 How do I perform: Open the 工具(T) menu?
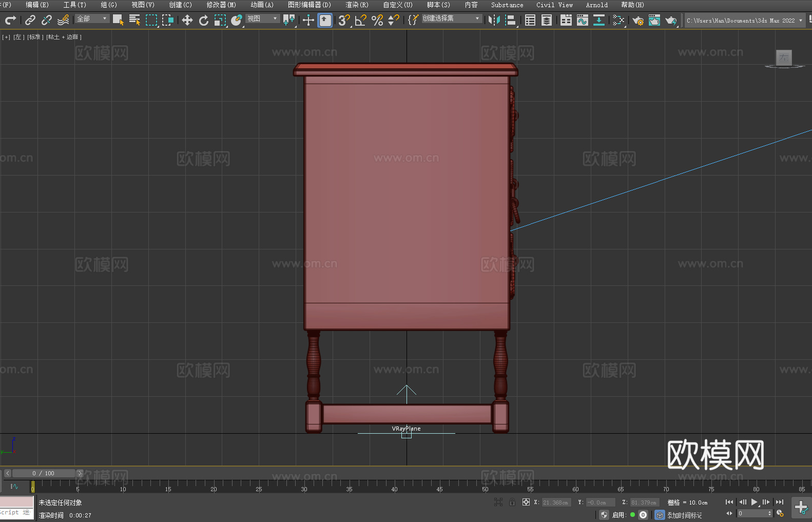[x=74, y=5]
